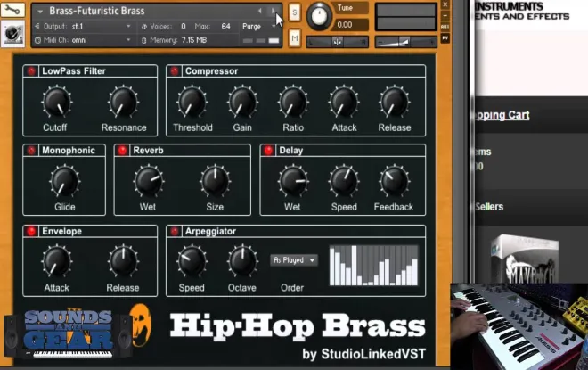Click the Arpeggiator Speed knob
Screen dimensions: 588x370
(x=192, y=261)
